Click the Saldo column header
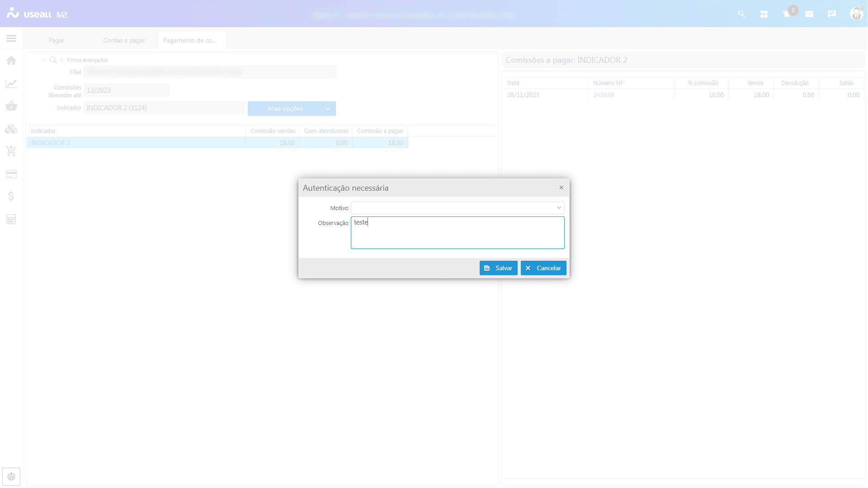The height and width of the screenshot is (488, 868). click(x=841, y=83)
